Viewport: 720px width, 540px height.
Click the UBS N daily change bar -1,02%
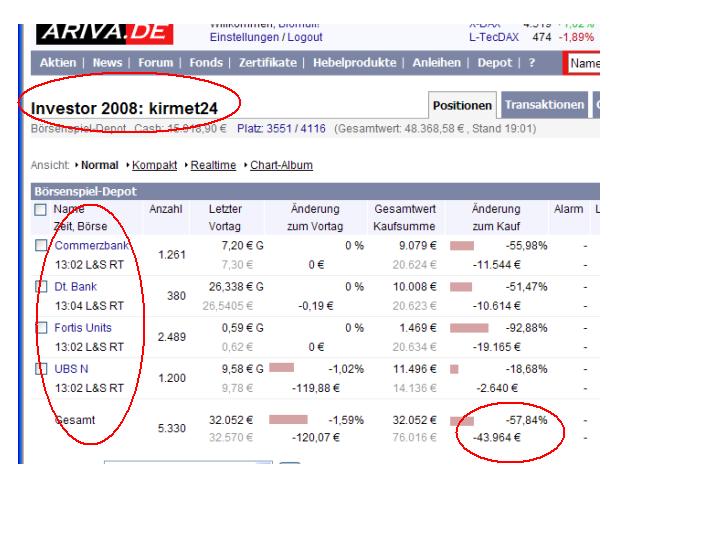pos(281,367)
